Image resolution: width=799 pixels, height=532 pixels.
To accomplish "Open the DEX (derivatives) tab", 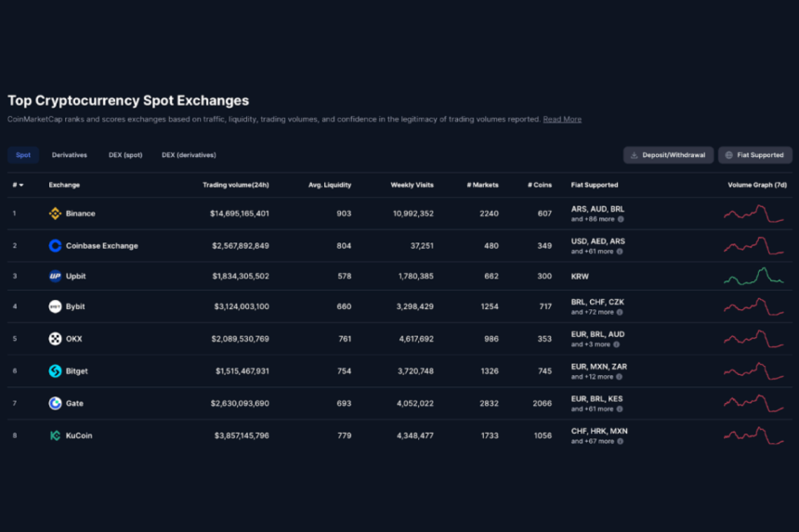I will click(x=189, y=155).
